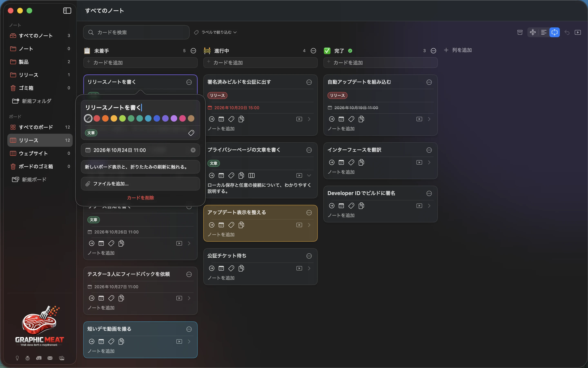Click the tag icon beside 文章 label in popup
Viewport: 588px width, 368px height.
[x=191, y=133]
